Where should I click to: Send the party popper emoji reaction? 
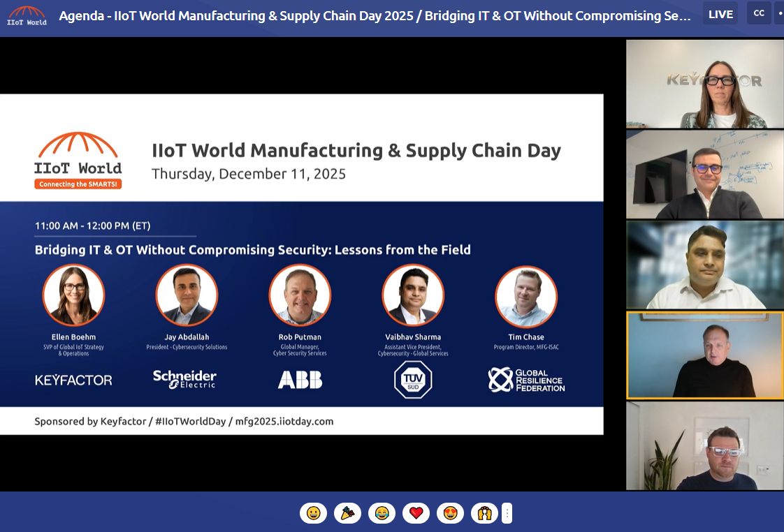pos(347,513)
